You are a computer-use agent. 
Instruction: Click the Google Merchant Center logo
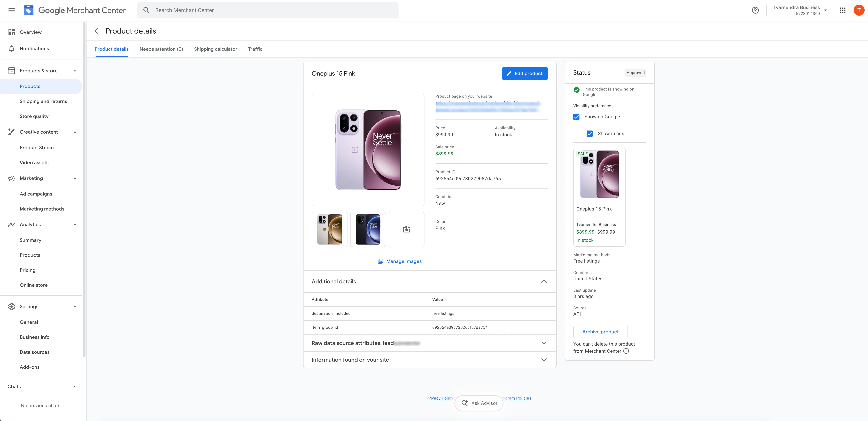(x=74, y=10)
